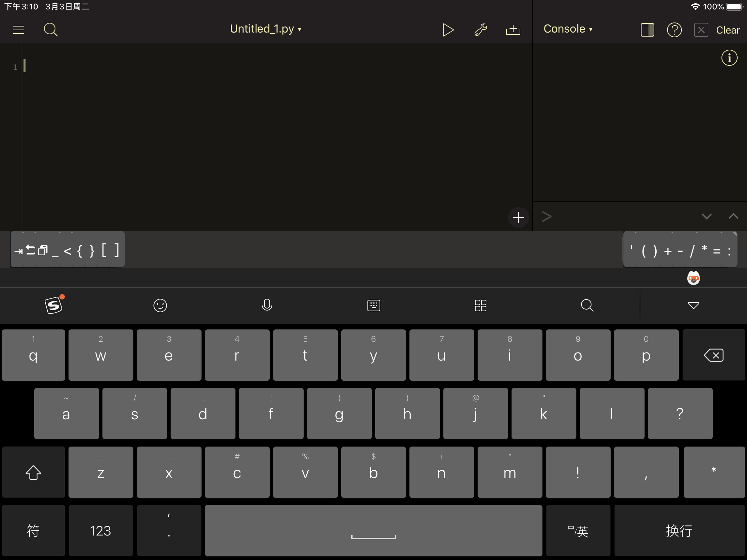
Task: Tap the console prompt input field
Action: [621, 216]
